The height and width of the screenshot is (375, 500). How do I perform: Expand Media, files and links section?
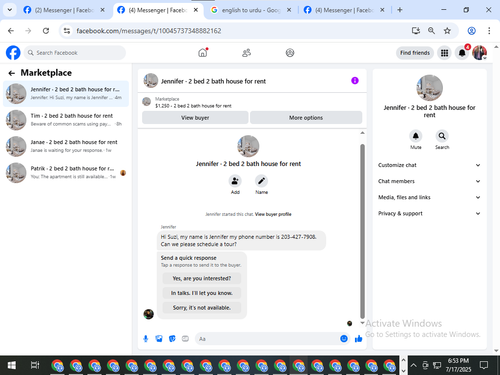point(429,197)
